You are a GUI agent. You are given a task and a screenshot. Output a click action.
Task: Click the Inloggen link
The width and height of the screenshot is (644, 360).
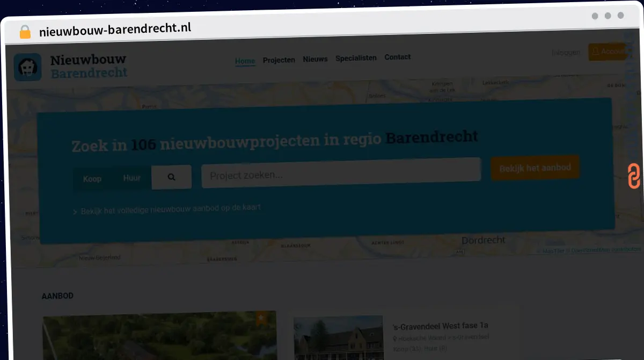click(x=566, y=53)
